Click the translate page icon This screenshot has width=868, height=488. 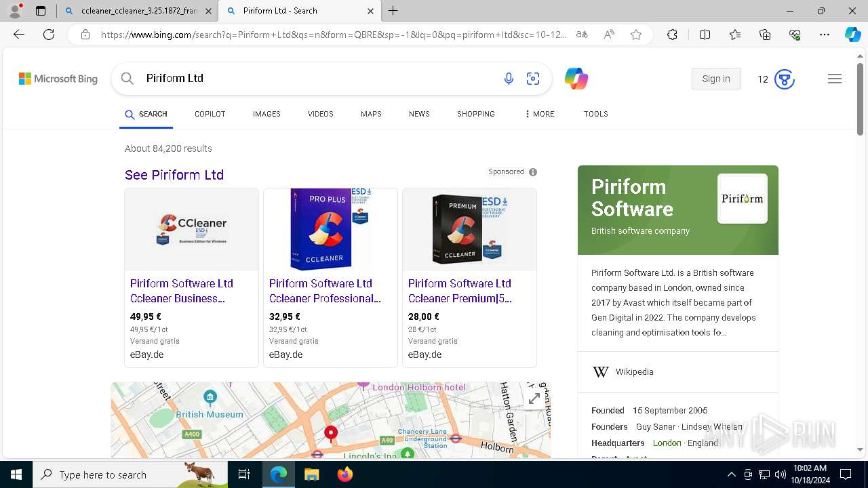point(582,35)
